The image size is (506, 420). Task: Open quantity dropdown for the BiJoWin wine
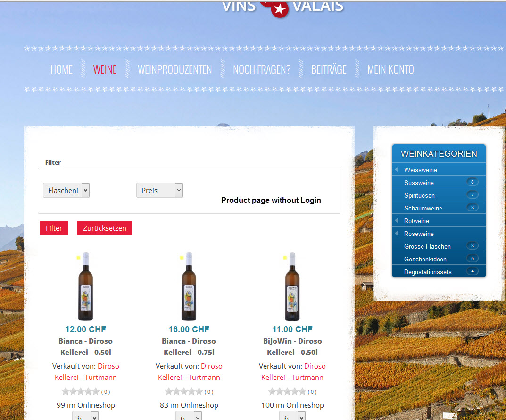click(292, 416)
